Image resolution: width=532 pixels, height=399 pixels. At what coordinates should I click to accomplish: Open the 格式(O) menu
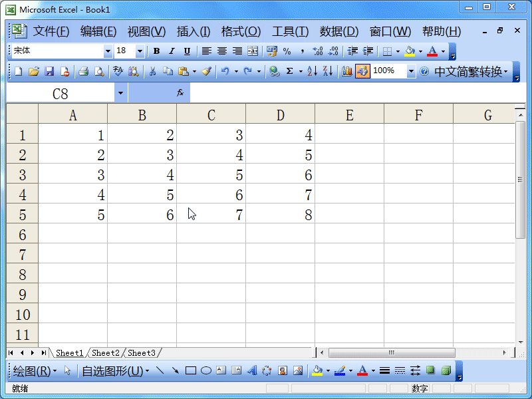pyautogui.click(x=241, y=31)
